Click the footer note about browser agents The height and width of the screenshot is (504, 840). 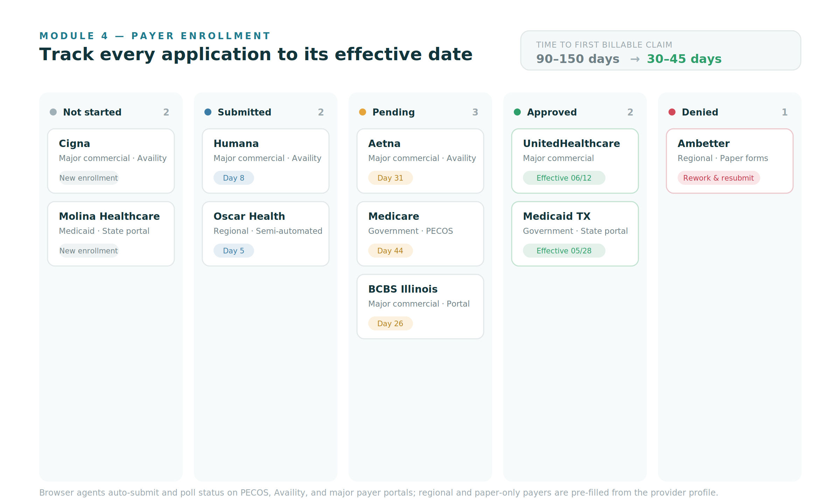379,492
